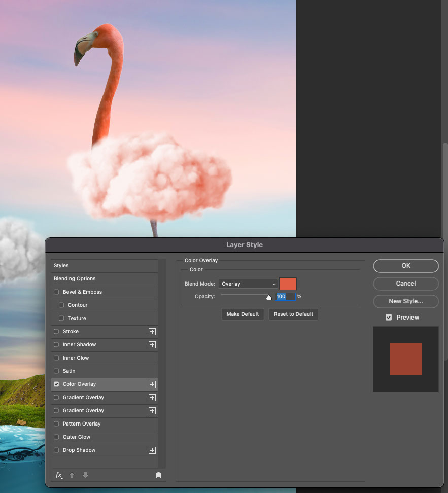Click the trash delete effect icon
448x493 pixels.
[x=158, y=475]
